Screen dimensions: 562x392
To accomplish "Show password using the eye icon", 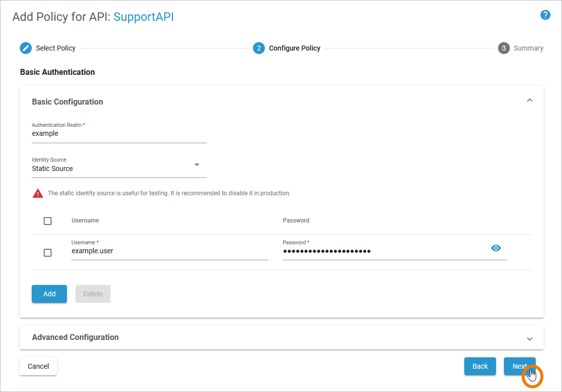I will (496, 248).
